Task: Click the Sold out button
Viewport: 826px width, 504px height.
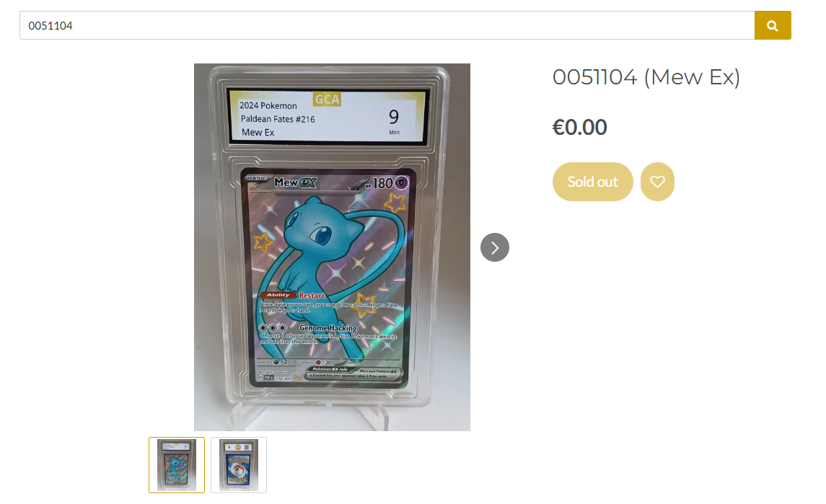Action: (x=593, y=182)
